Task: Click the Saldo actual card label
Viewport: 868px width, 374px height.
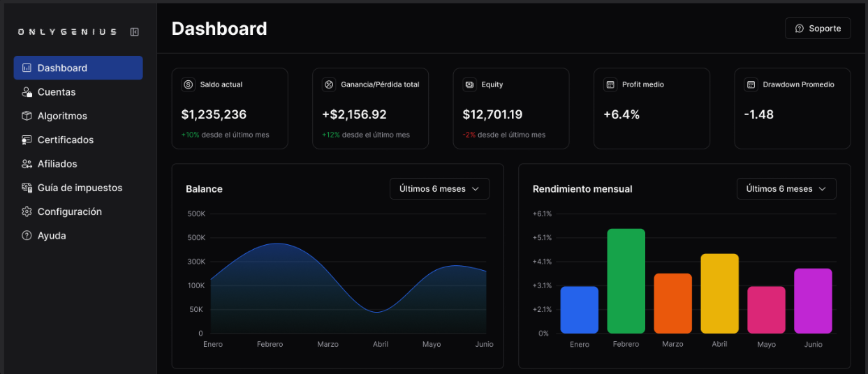Action: click(221, 84)
